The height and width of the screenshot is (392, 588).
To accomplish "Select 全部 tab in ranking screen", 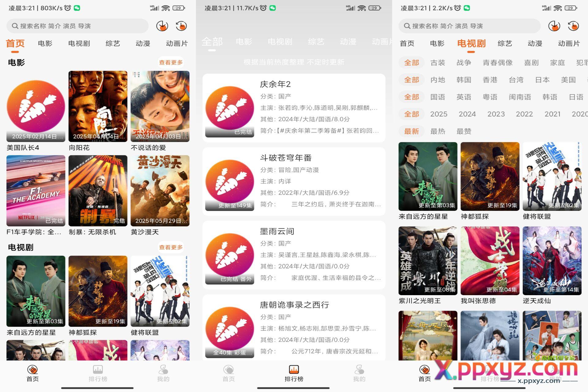I will [x=212, y=42].
